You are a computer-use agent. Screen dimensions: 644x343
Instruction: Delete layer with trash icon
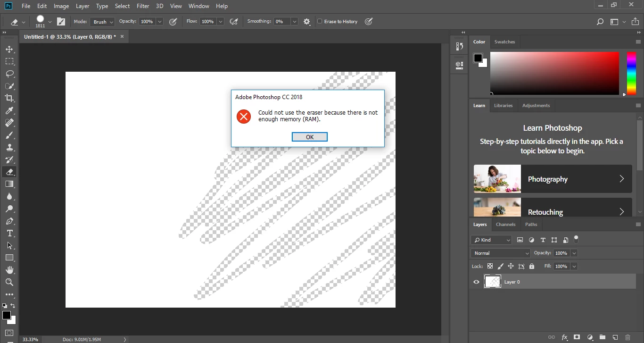point(627,337)
